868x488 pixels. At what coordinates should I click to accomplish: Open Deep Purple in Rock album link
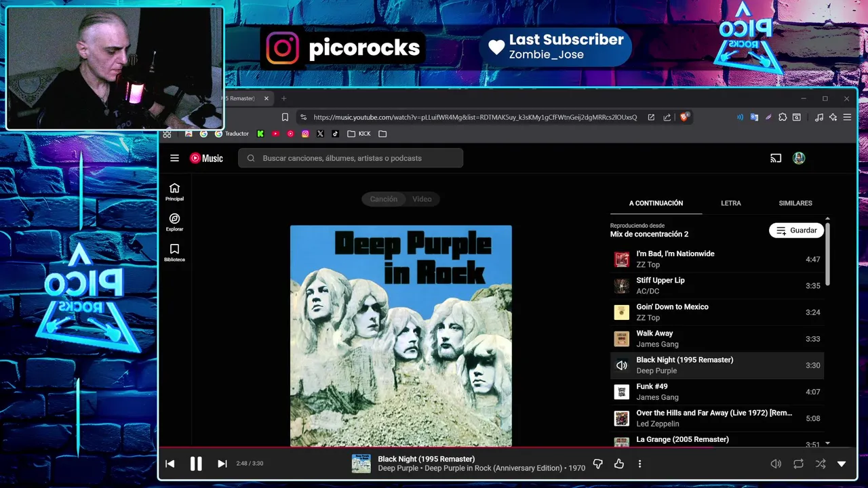pos(494,468)
